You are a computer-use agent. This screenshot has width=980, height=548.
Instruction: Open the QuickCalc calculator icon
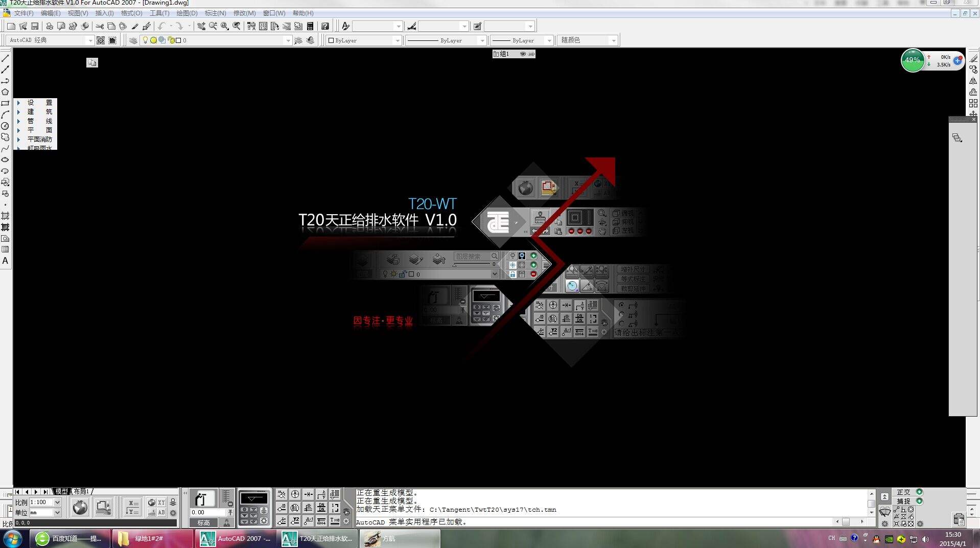pyautogui.click(x=310, y=26)
